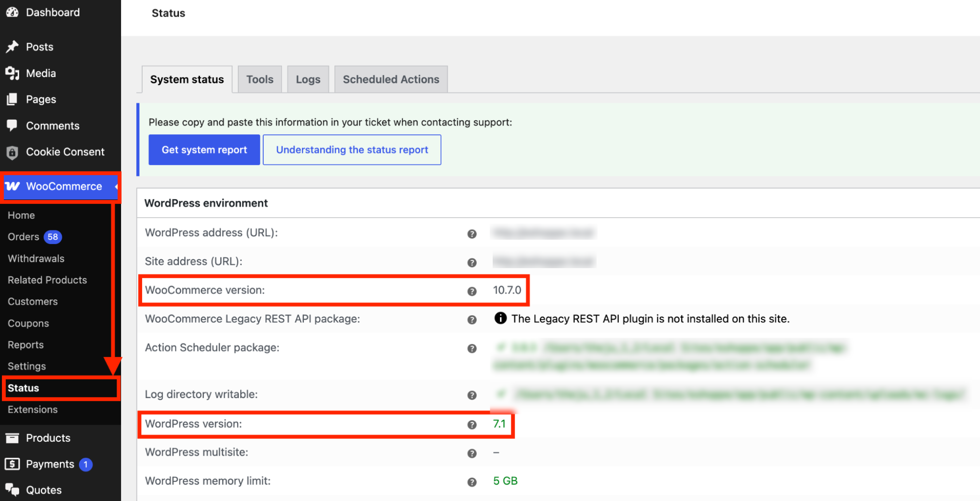Click the Comments speech bubble icon
This screenshot has width=980, height=501.
[12, 125]
